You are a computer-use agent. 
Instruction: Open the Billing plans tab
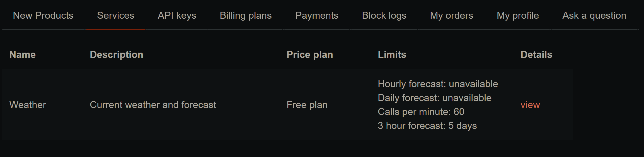pos(246,16)
